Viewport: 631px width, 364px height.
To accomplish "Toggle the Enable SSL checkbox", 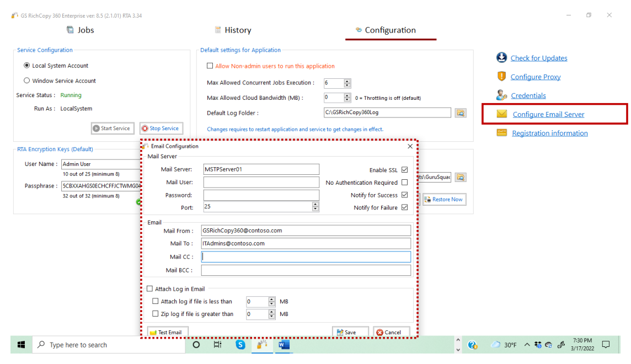I will (x=404, y=170).
